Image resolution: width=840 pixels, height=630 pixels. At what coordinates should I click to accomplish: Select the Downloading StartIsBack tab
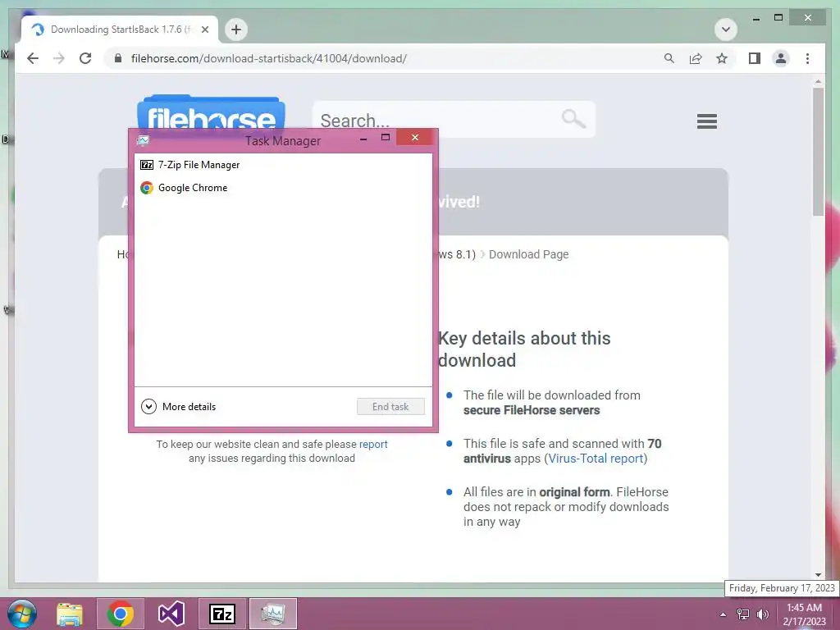click(120, 30)
